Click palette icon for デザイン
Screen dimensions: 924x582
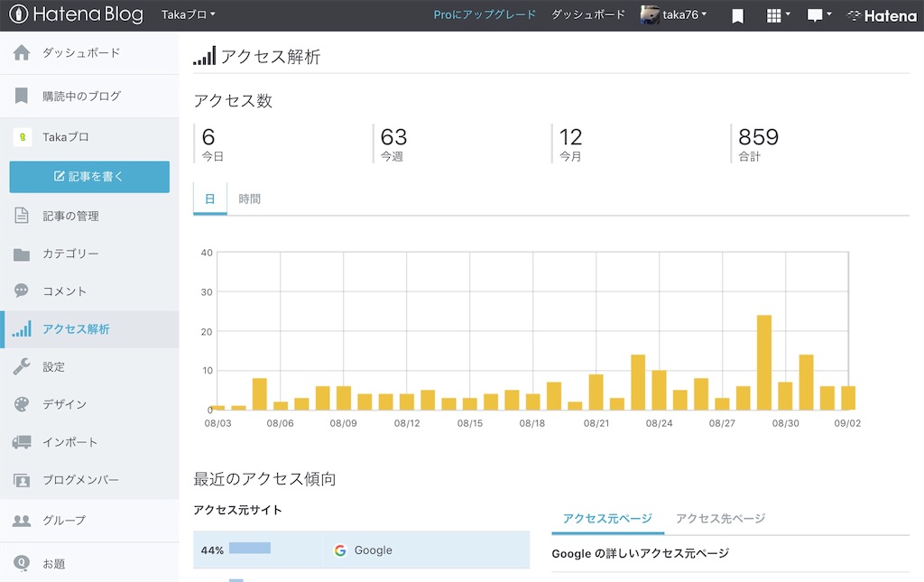22,404
